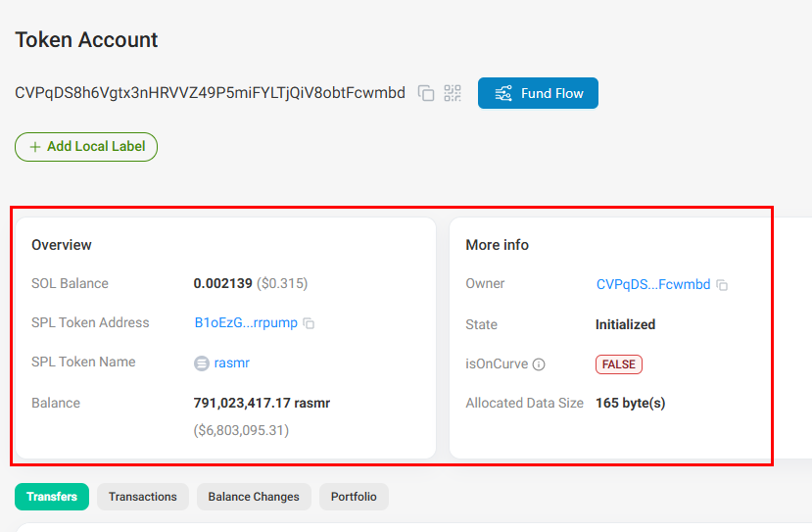Click the FALSE isOnCurve badge
Image resolution: width=812 pixels, height=532 pixels.
(619, 364)
